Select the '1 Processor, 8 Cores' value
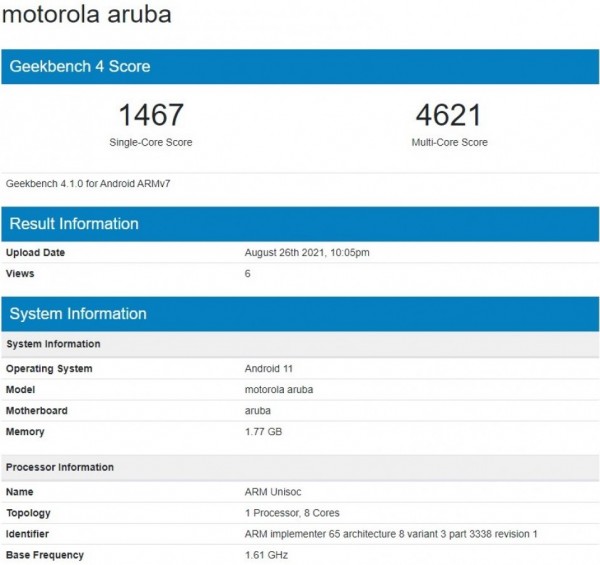The image size is (600, 565). [292, 513]
